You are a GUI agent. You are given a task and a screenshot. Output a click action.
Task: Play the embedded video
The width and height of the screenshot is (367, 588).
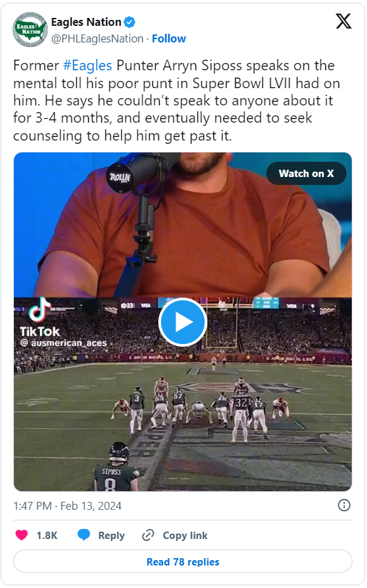coord(183,322)
